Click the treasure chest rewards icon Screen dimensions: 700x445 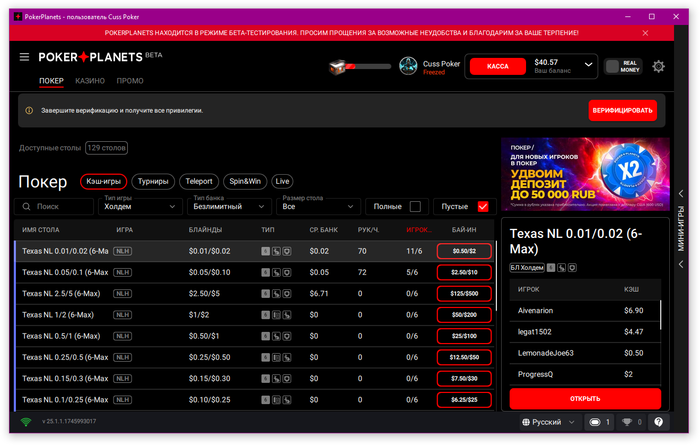[337, 67]
